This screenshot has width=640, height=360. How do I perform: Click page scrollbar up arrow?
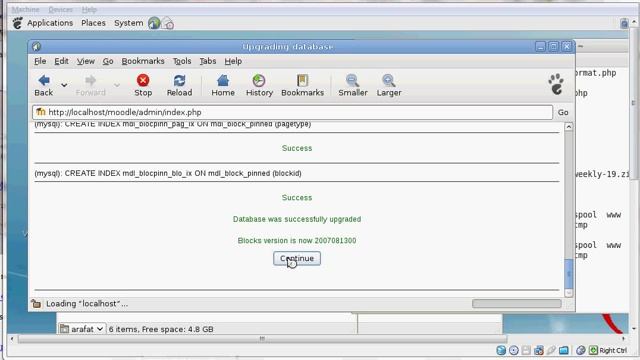[569, 127]
